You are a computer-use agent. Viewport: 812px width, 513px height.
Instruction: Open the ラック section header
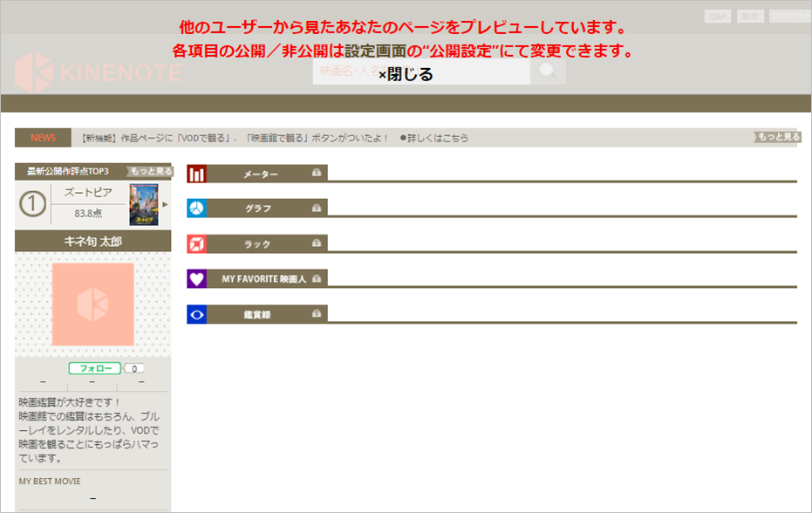click(257, 243)
